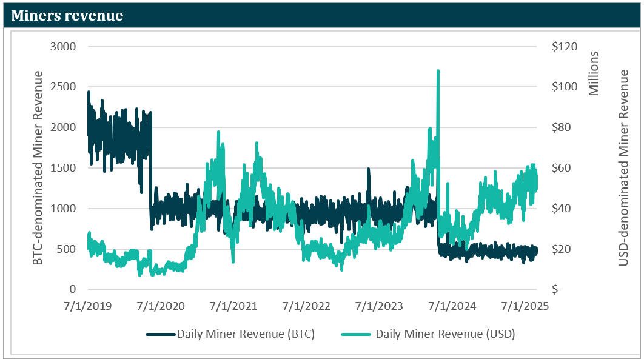Select the 7/1/2019 date axis label
Image resolution: width=644 pixels, height=362 pixels.
[87, 306]
